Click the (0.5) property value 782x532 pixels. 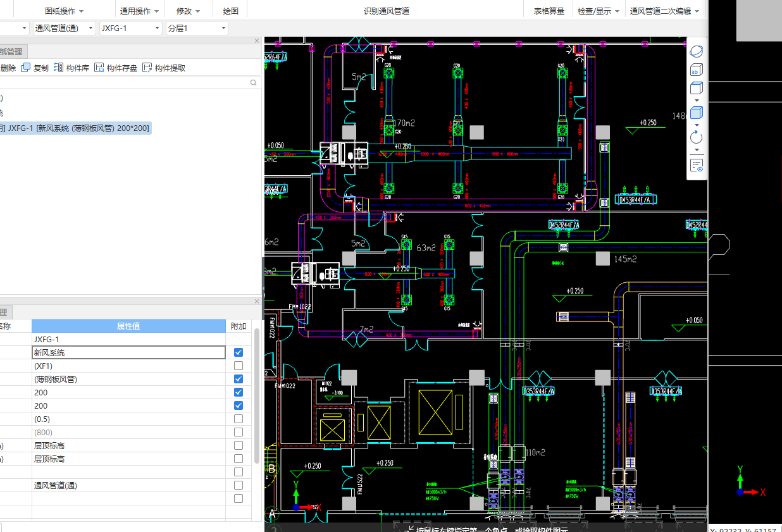point(128,419)
